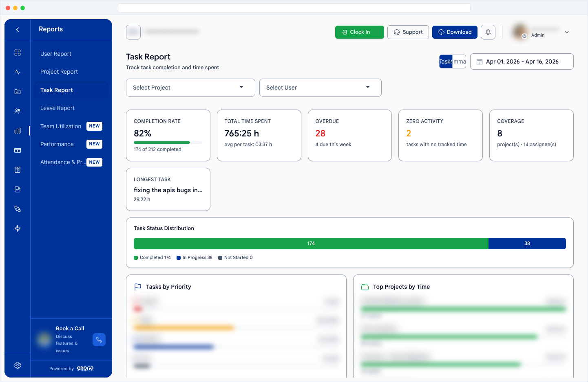Open the Apr 01 - Apr 16 date picker
The height and width of the screenshot is (382, 588).
pos(522,61)
